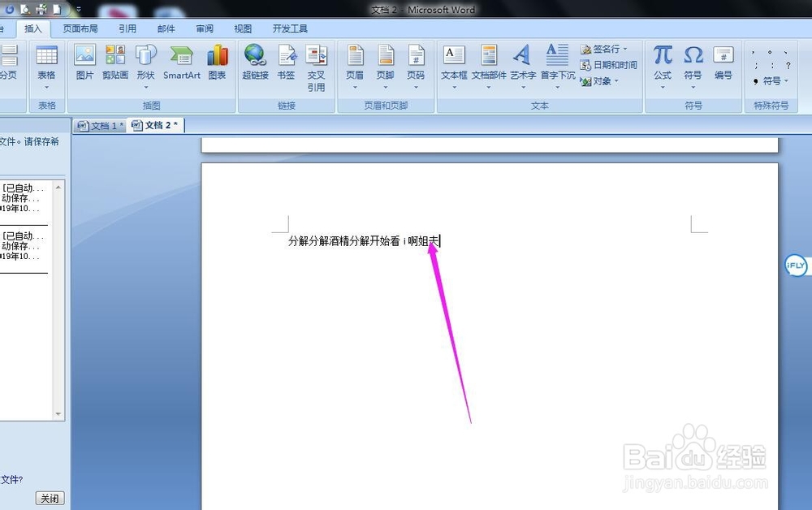Expand the 特殊符号 group's 符号 dropdown
812x510 pixels.
click(771, 81)
